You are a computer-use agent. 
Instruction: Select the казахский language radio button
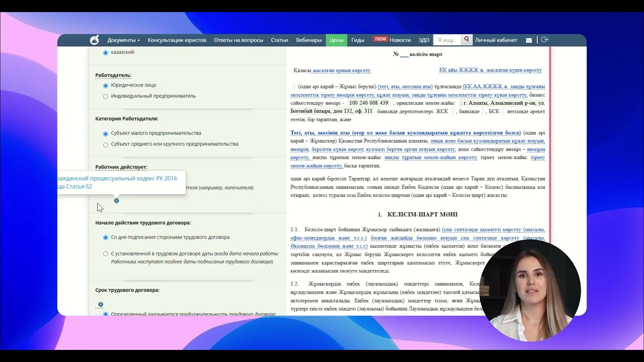point(106,52)
